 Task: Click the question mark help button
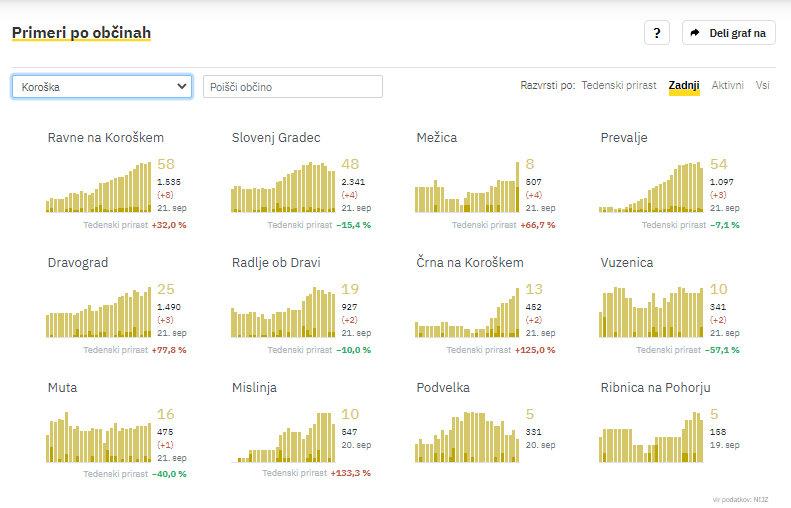656,33
